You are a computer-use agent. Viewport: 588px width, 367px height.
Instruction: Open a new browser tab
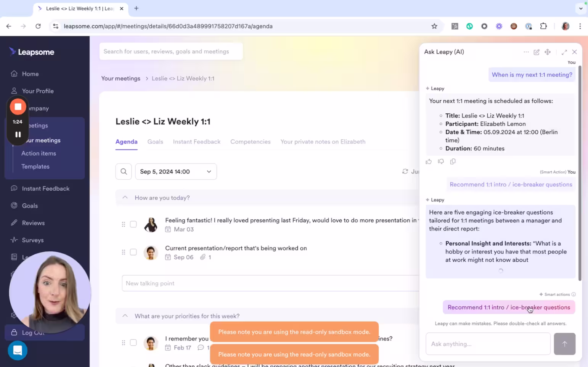136,8
